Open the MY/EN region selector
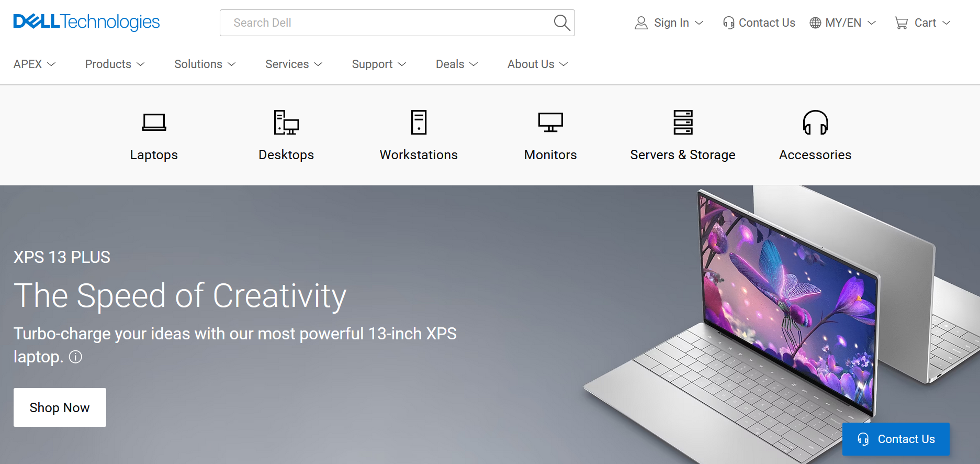The height and width of the screenshot is (464, 980). 843,23
